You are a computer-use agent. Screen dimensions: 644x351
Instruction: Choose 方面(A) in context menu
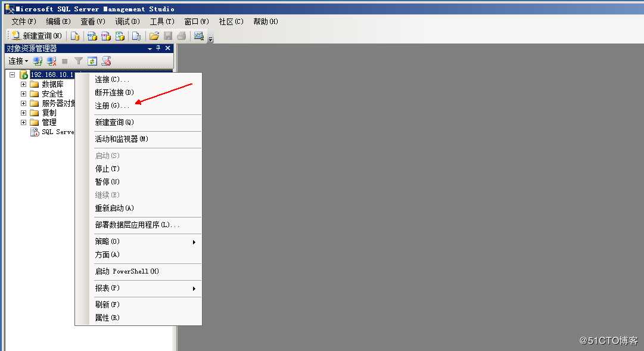coord(138,255)
